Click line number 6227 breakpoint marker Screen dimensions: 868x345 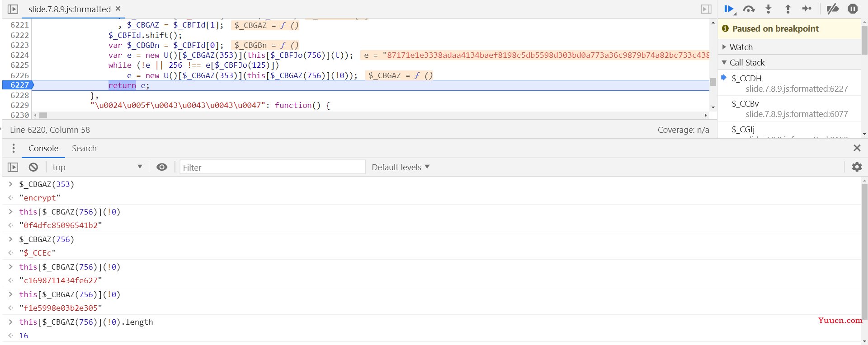tap(19, 85)
